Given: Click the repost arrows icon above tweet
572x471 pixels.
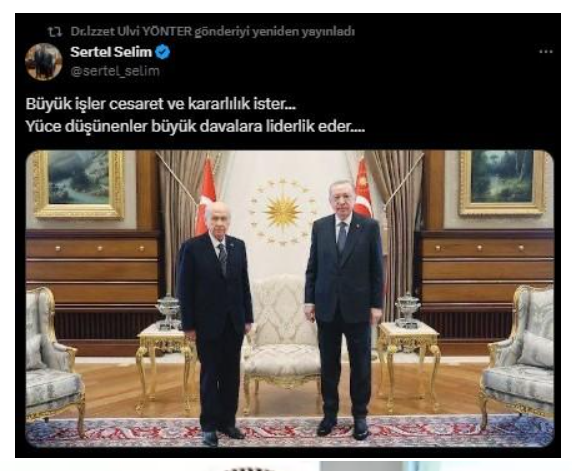Looking at the screenshot, I should [55, 32].
